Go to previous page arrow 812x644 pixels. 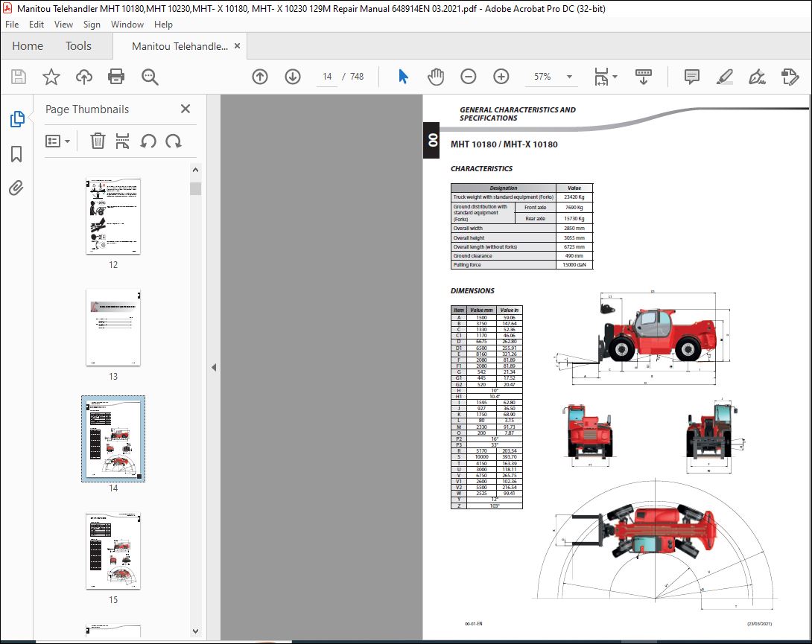260,77
